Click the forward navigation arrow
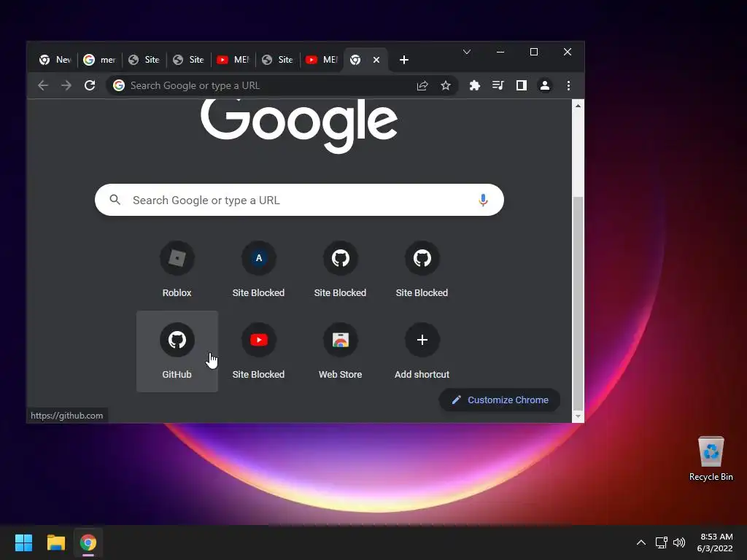747x560 pixels. tap(66, 86)
